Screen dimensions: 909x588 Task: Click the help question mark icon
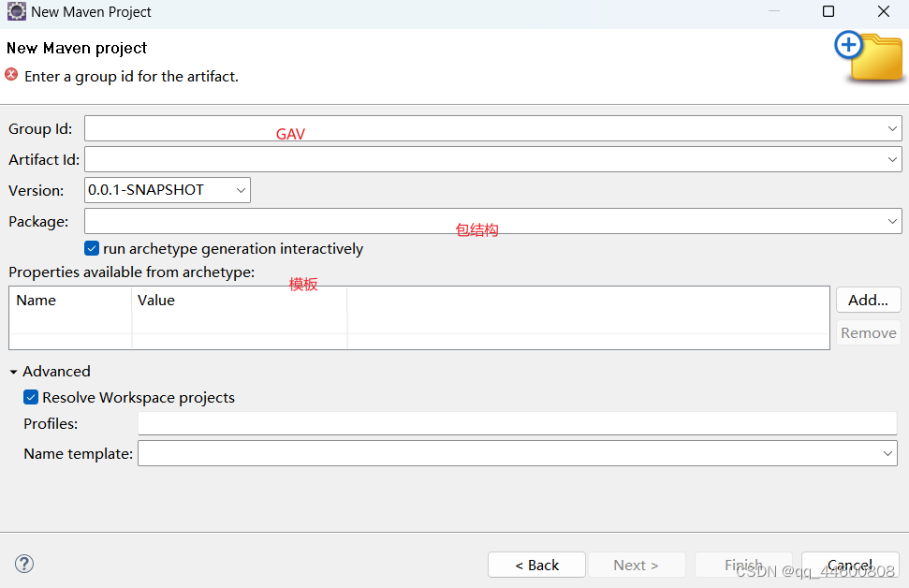pos(24,564)
